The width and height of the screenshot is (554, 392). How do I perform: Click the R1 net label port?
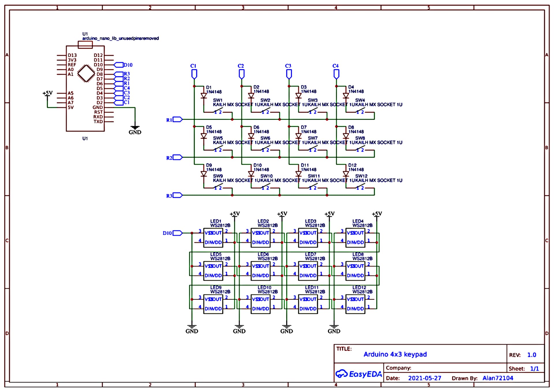pos(177,119)
